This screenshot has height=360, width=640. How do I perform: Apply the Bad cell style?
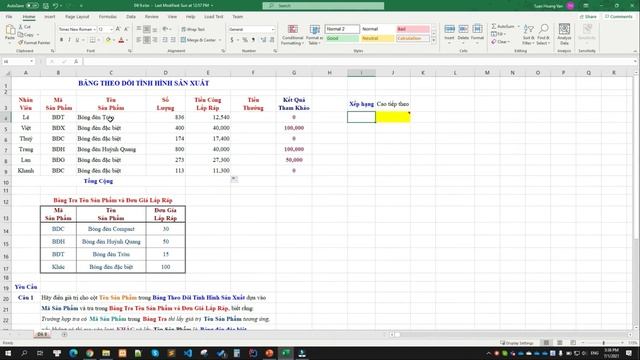point(413,29)
